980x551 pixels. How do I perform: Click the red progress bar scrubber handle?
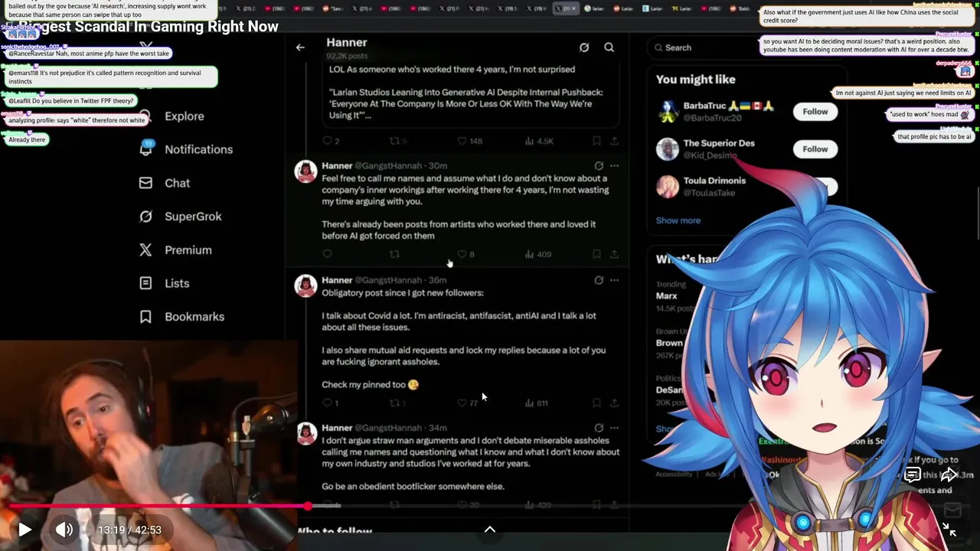[x=308, y=506]
